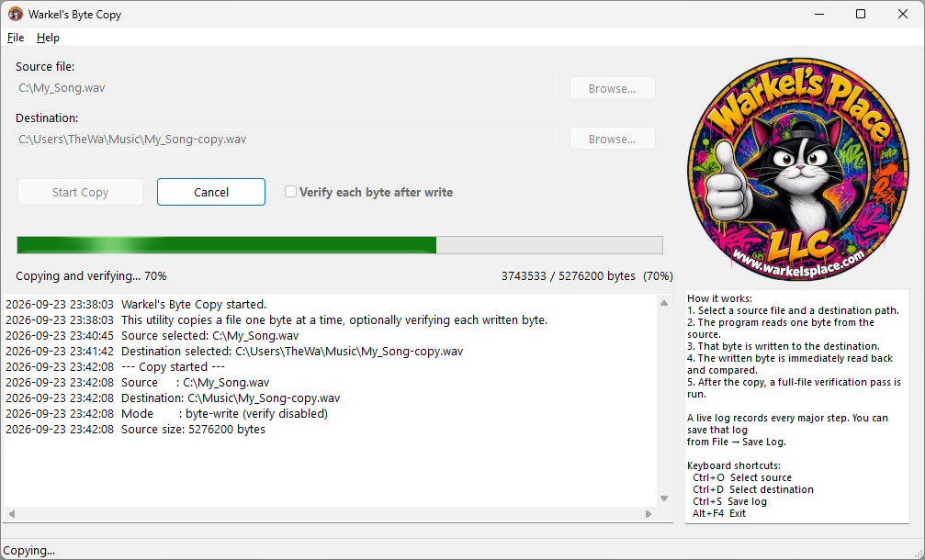Maximize the Warkel's Byte Copy window
Image resolution: width=925 pixels, height=560 pixels.
861,14
